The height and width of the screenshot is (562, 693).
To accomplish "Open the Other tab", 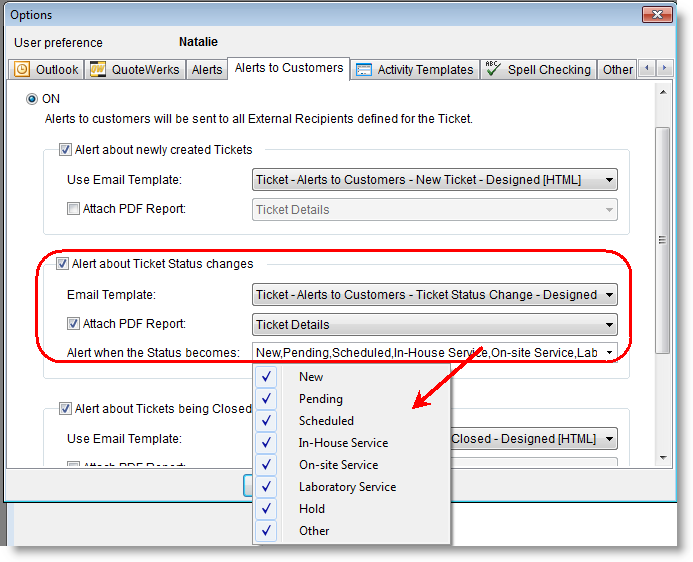I will (617, 70).
